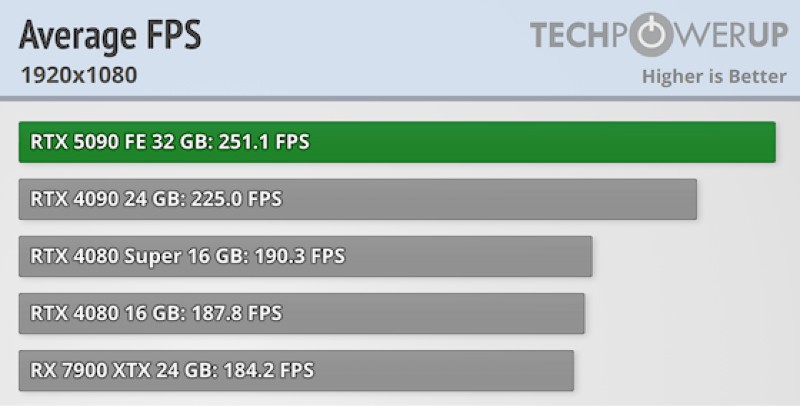Click the 187.8 FPS value text
The width and height of the screenshot is (800, 406).
(x=237, y=313)
